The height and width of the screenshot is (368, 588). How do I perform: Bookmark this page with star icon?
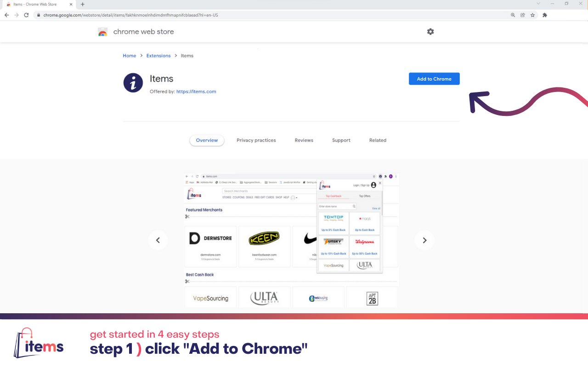point(532,15)
